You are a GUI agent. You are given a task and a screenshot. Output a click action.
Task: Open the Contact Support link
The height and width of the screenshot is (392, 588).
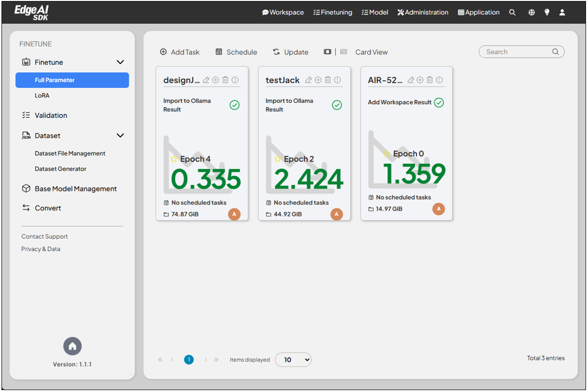[45, 237]
